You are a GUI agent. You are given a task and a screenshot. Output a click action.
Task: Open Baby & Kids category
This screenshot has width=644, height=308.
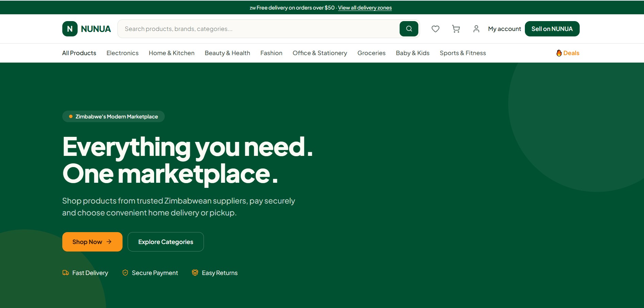[x=413, y=53]
